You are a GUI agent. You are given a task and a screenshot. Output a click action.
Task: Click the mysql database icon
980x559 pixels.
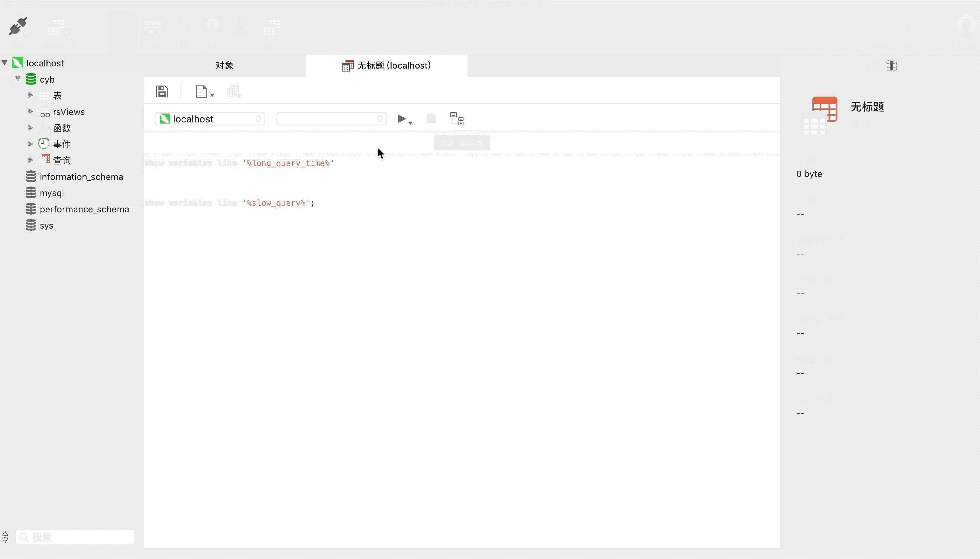coord(31,192)
